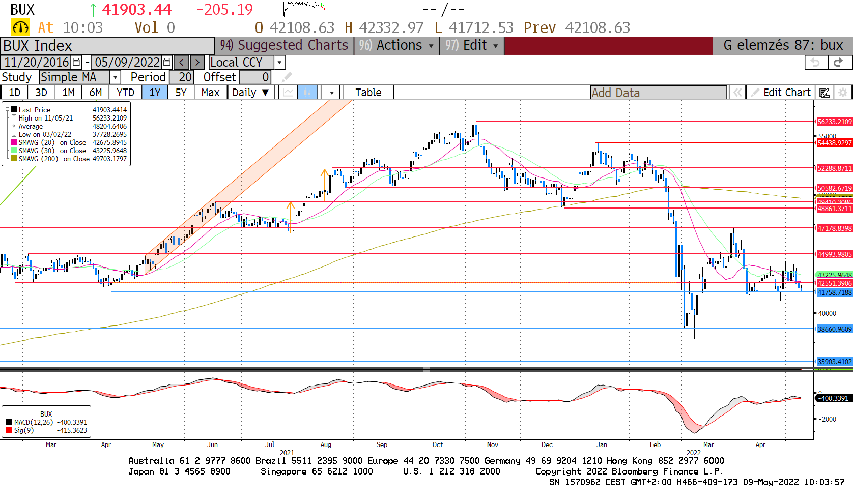Click the 35903.4102 blue level label
The width and height of the screenshot is (853, 504).
(834, 362)
